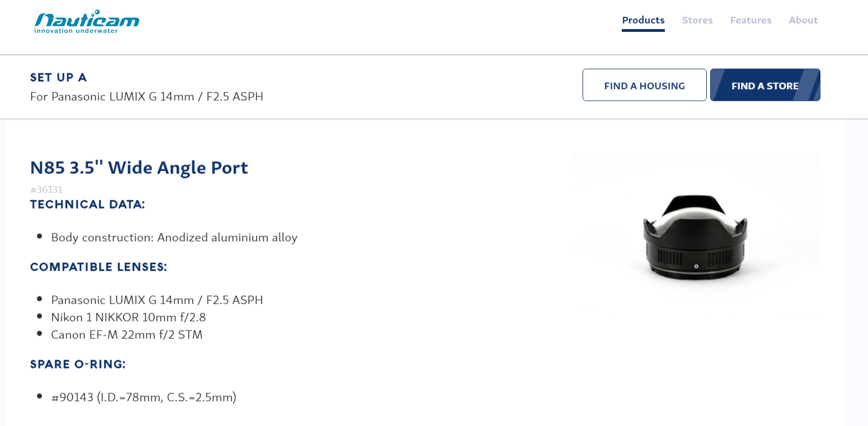Click the spare O-ring #90143 entry
This screenshot has height=426, width=868.
pyautogui.click(x=143, y=397)
